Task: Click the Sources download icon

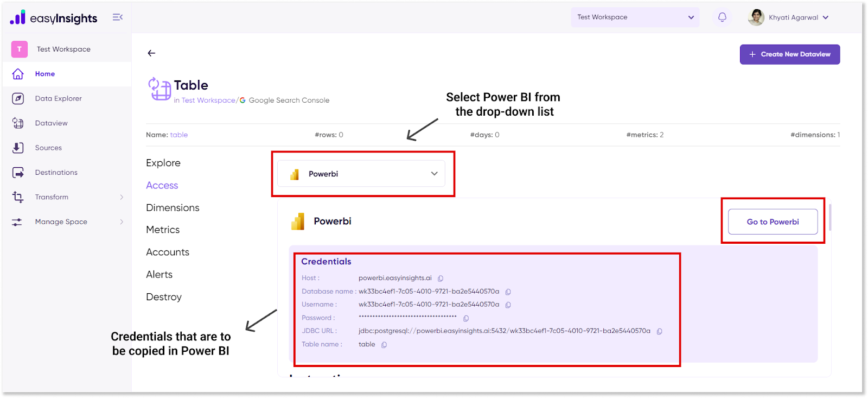Action: 18,148
